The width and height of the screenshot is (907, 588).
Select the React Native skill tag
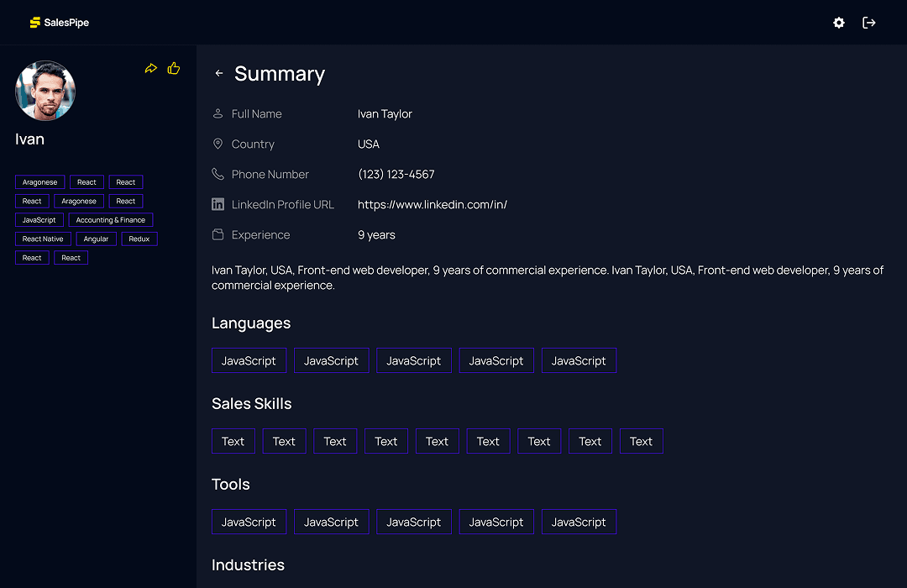point(42,239)
